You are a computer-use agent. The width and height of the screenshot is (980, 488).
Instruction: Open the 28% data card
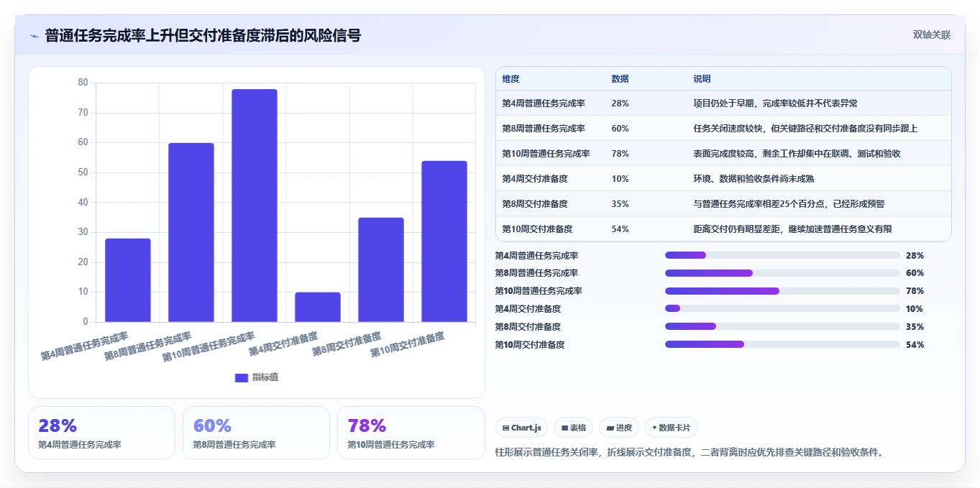(101, 433)
